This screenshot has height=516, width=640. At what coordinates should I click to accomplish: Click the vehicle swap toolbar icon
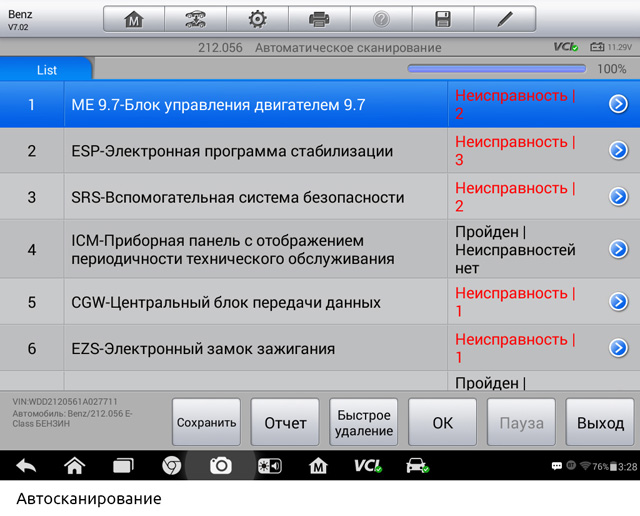click(x=196, y=19)
